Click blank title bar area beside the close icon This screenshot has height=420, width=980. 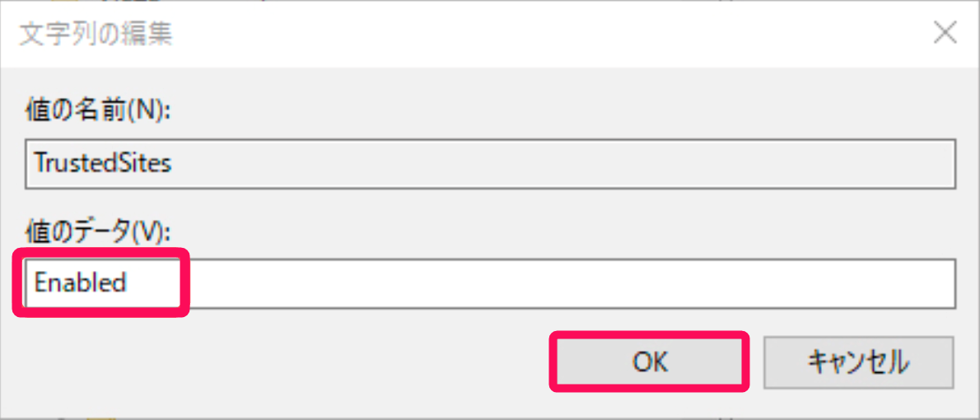coord(550,34)
